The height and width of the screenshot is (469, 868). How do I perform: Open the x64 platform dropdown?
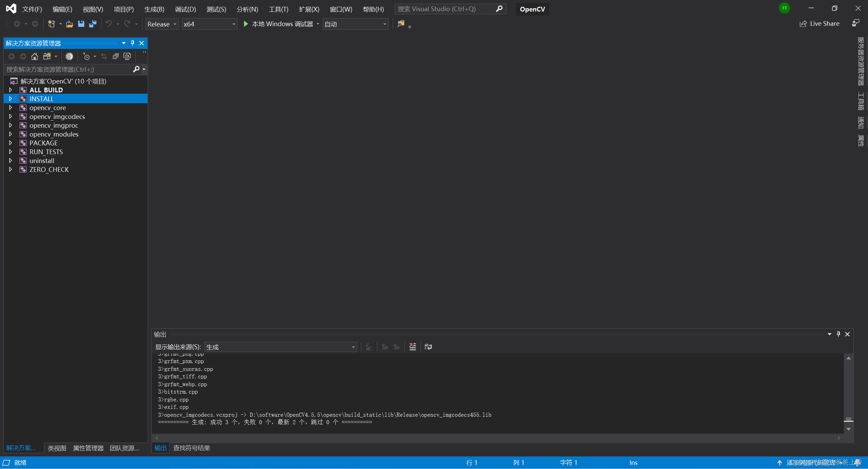(x=209, y=24)
